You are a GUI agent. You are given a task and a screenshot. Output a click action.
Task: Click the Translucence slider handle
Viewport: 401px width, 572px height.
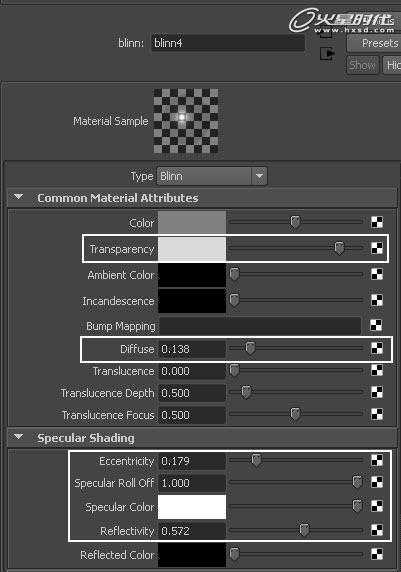[234, 371]
